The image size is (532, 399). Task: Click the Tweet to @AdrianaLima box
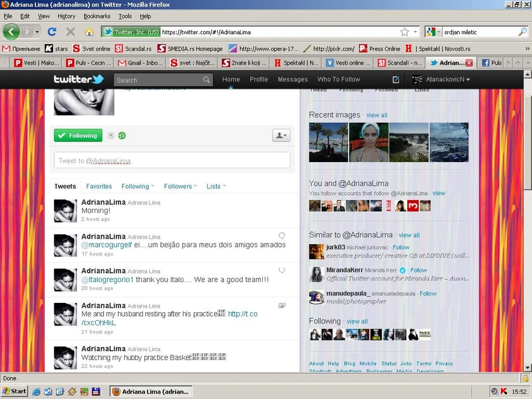coord(172,160)
